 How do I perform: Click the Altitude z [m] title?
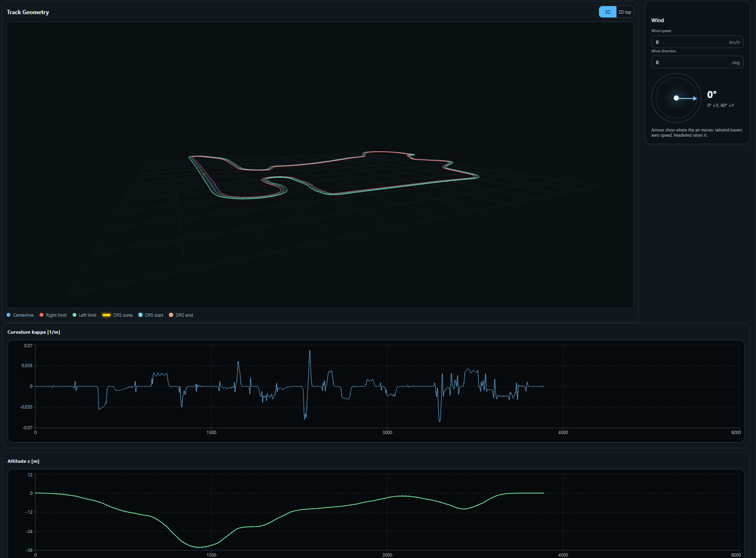24,461
